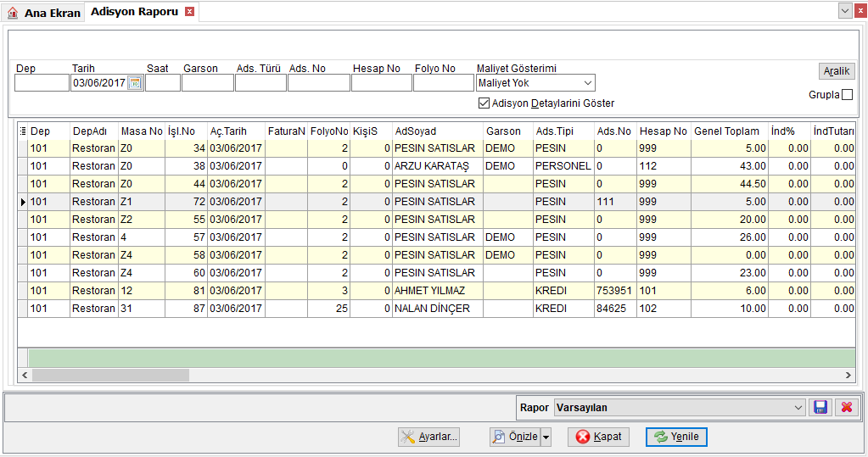Viewport: 868px width, 457px height.
Task: Click the Hesap No filter field
Action: click(x=382, y=83)
